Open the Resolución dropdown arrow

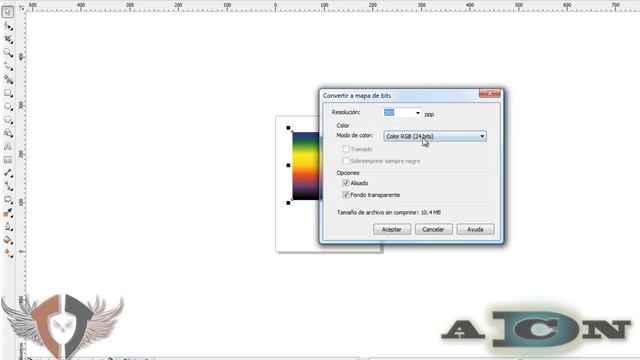coord(418,113)
